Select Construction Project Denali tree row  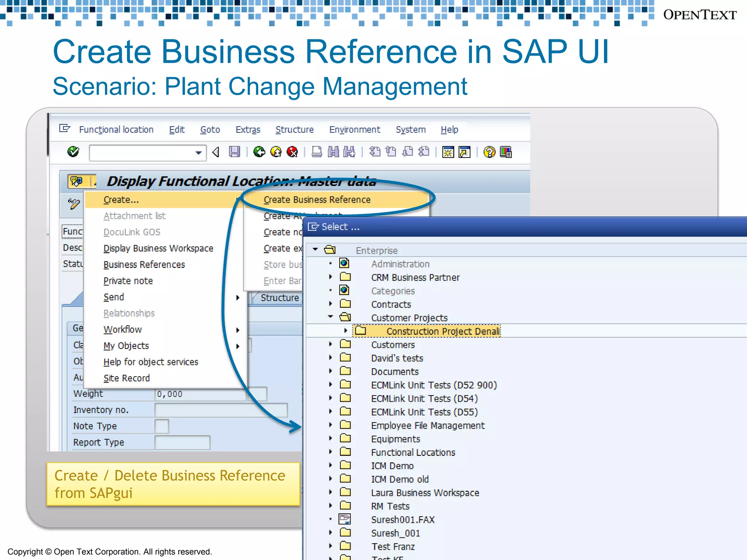click(x=427, y=331)
